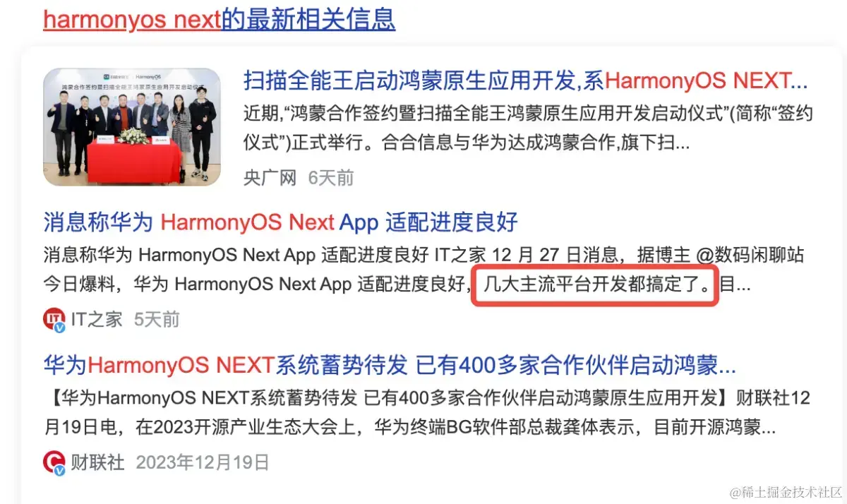The height and width of the screenshot is (504, 847).
Task: Click the '5天前' timestamp
Action: tap(157, 319)
